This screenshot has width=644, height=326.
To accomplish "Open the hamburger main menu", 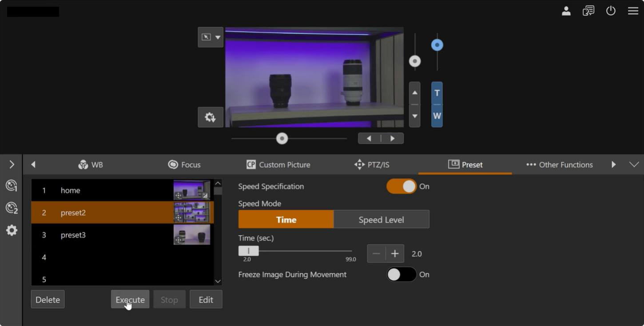I will 633,11.
